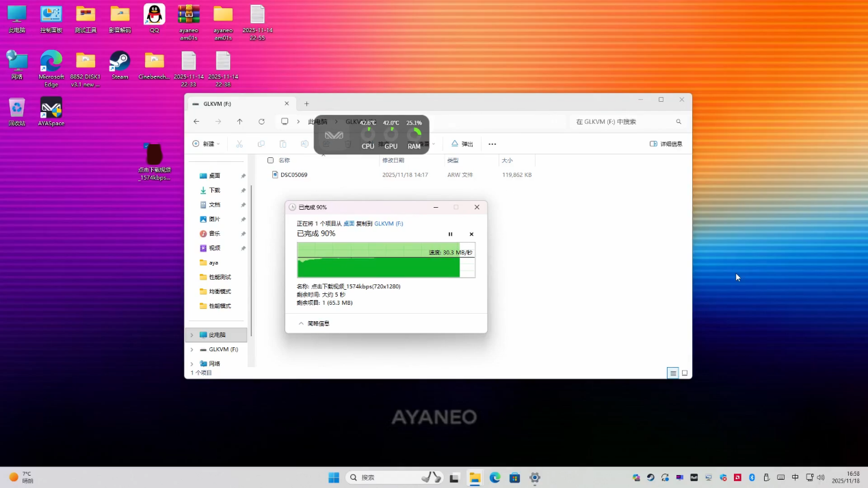868x488 pixels.
Task: Toggle the 详细信息 details pane
Action: 666,144
